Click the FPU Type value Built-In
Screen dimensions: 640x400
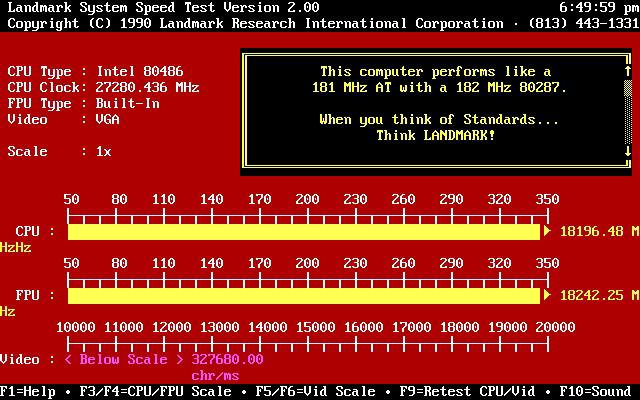tap(127, 104)
